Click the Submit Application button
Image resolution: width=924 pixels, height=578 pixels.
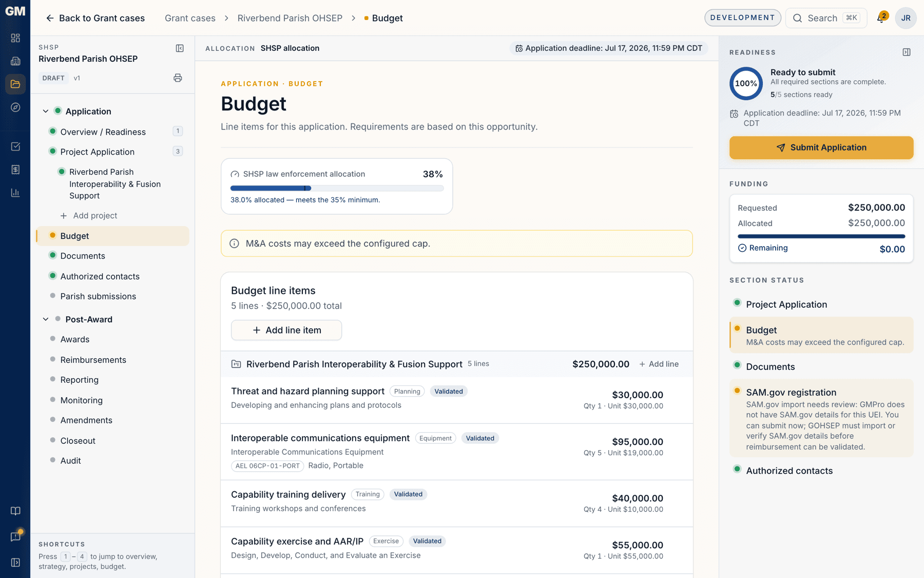tap(821, 147)
